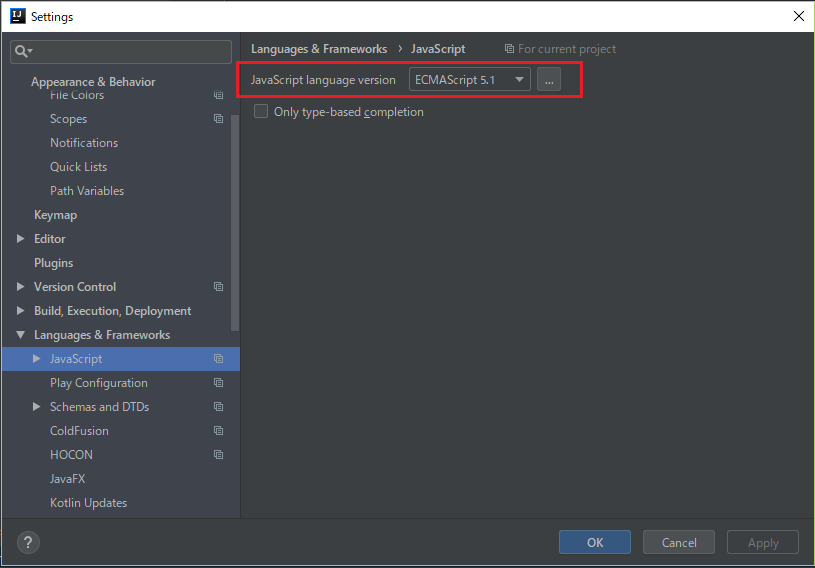Click the Build, Execution, Deployment label
Image resolution: width=815 pixels, height=568 pixels.
(112, 311)
